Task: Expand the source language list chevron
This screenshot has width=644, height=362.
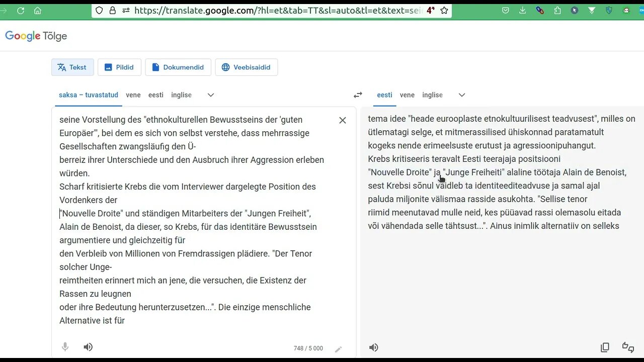Action: pos(211,95)
